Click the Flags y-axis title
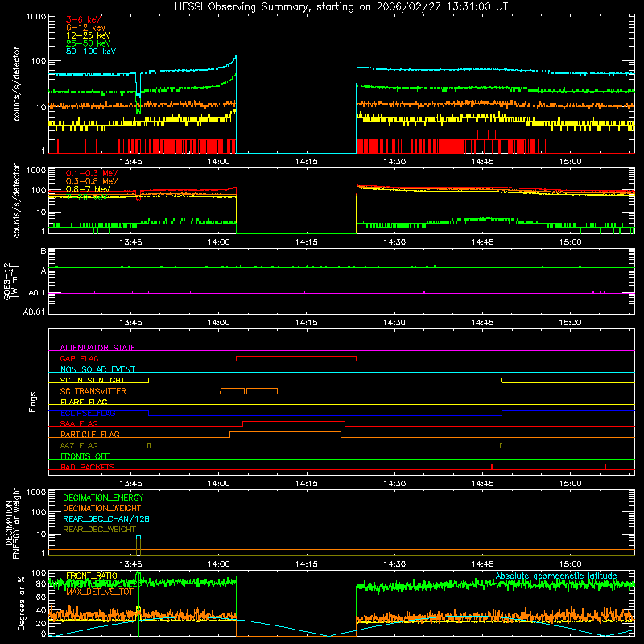644x644 pixels. click(x=33, y=402)
